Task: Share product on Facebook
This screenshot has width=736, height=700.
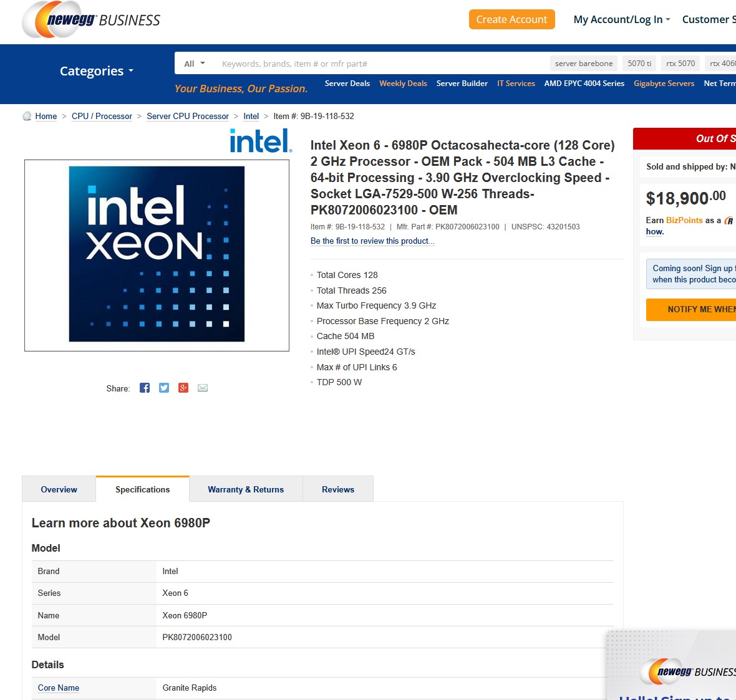Action: tap(145, 388)
